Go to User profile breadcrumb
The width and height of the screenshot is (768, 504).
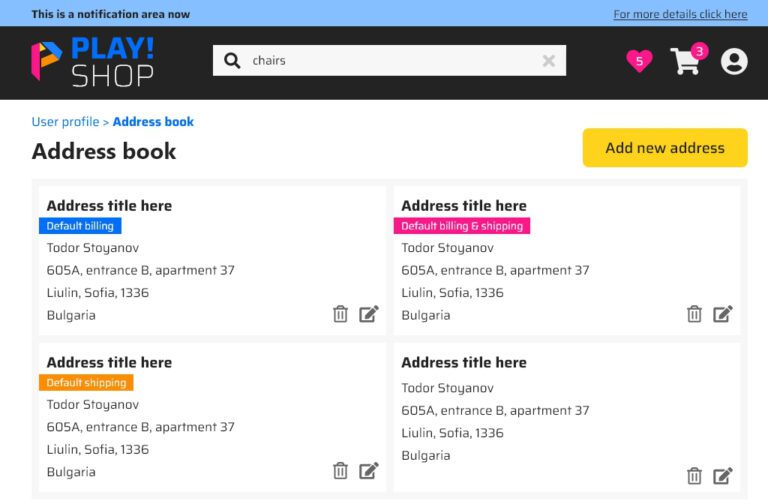[x=65, y=121]
